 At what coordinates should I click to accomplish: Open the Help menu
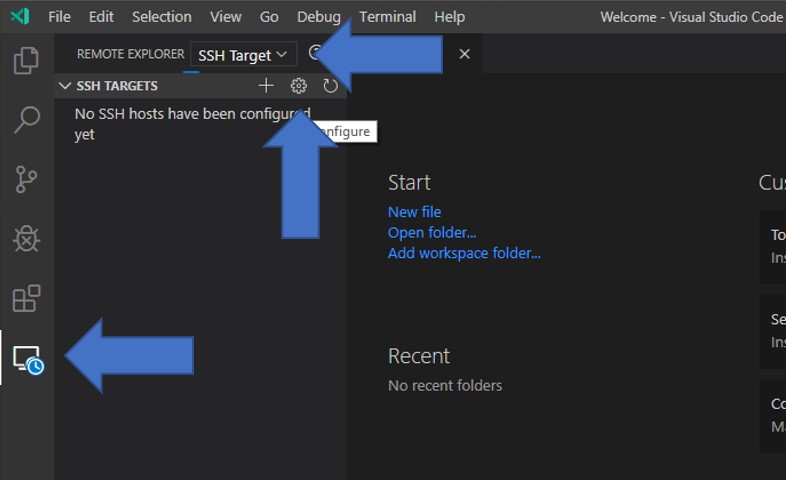(450, 17)
